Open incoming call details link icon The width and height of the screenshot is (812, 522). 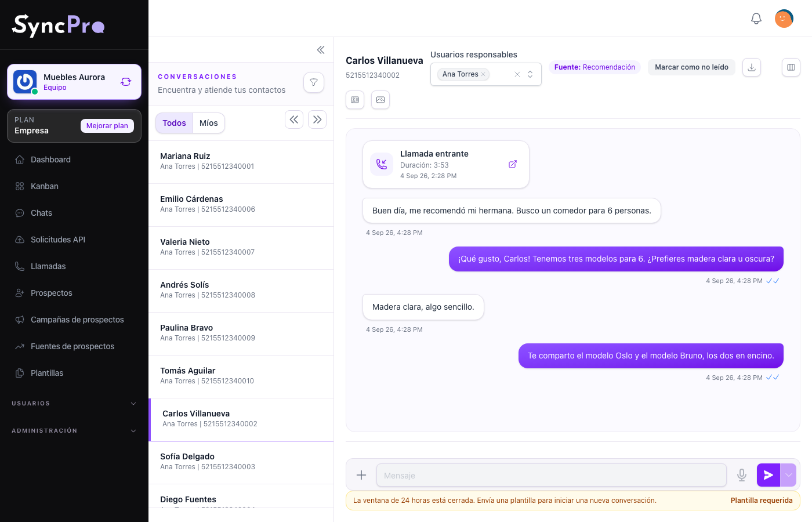tap(513, 164)
